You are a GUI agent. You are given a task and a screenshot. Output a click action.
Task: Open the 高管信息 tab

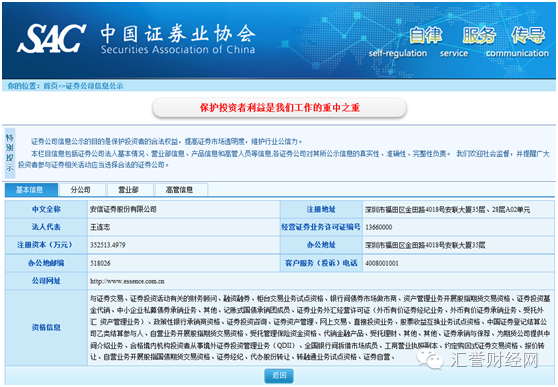coord(181,190)
